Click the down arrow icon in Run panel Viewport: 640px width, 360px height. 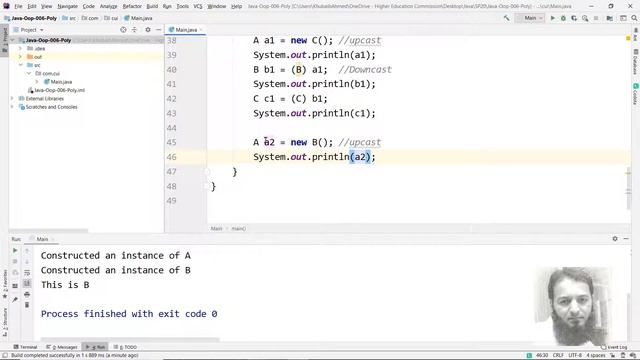point(27,261)
